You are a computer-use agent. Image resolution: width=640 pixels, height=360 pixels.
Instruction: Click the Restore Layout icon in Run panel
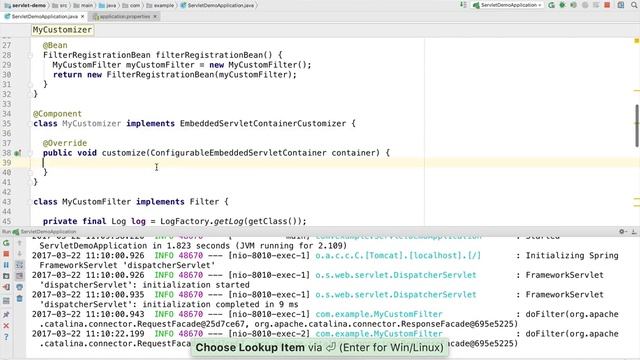pyautogui.click(x=6, y=301)
